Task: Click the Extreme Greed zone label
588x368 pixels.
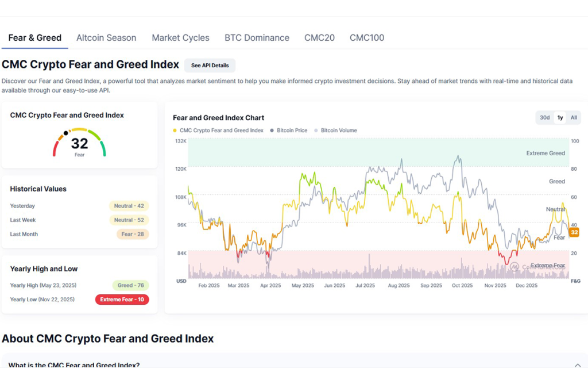Action: 546,153
